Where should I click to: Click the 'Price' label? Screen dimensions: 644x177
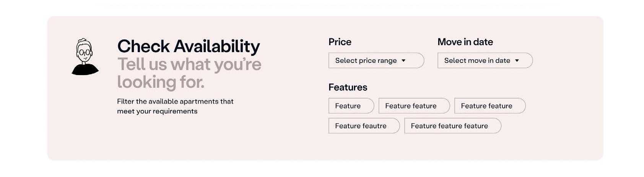coord(340,42)
